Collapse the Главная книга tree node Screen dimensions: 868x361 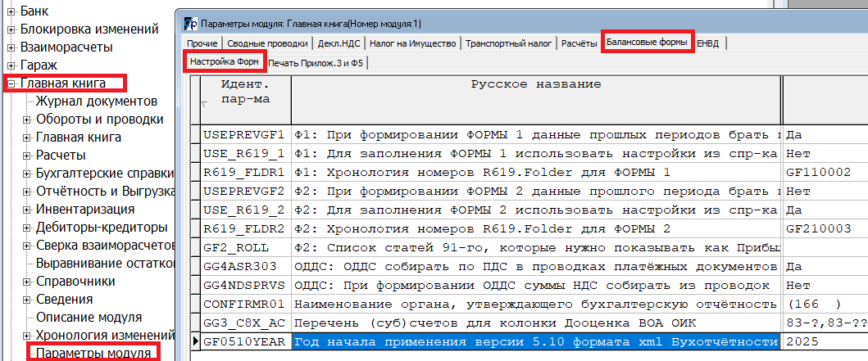point(11,83)
